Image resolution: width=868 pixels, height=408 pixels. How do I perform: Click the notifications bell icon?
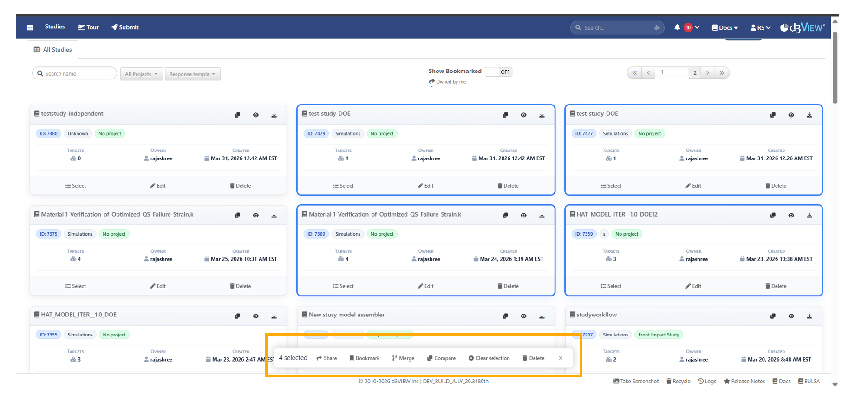pos(677,27)
